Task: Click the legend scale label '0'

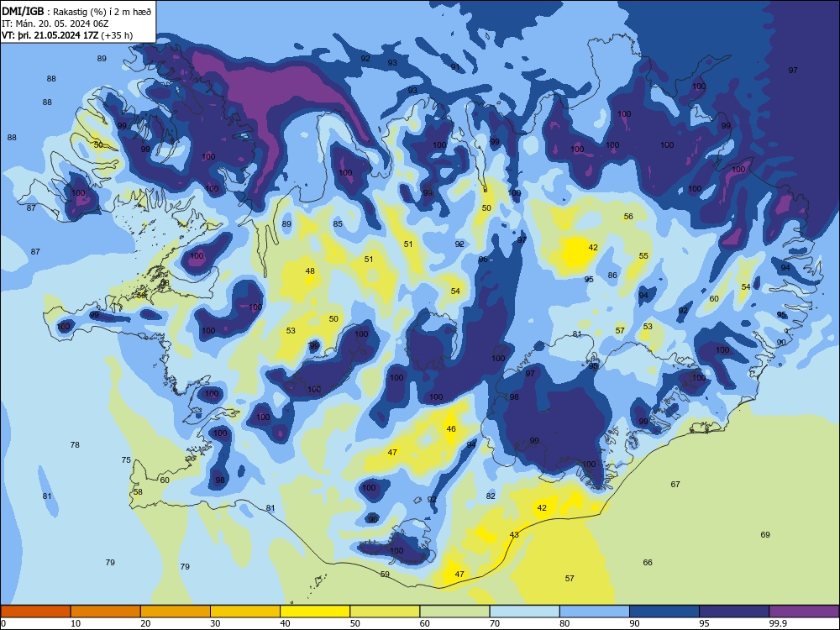Action: pos(3,623)
